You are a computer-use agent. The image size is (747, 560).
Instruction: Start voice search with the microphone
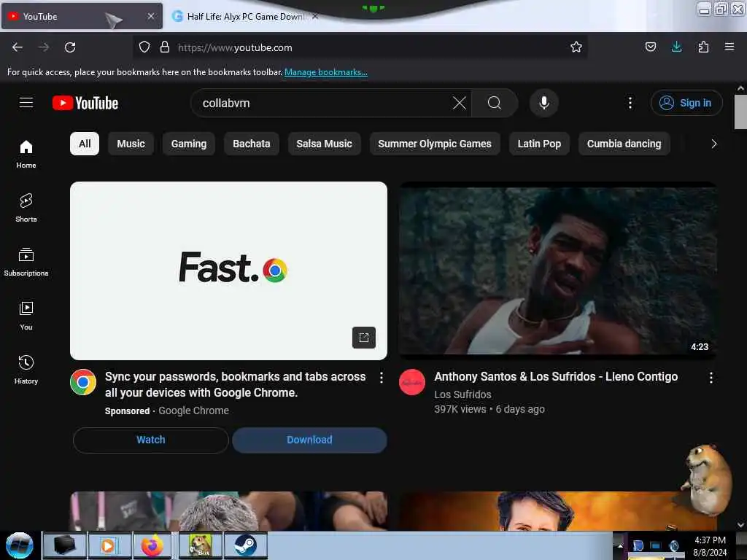click(543, 103)
